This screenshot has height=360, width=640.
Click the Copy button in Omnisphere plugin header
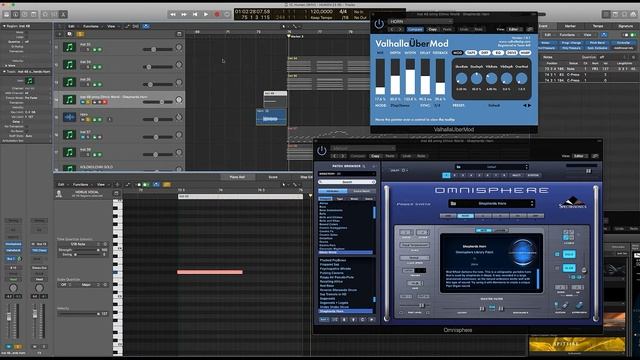pos(376,156)
